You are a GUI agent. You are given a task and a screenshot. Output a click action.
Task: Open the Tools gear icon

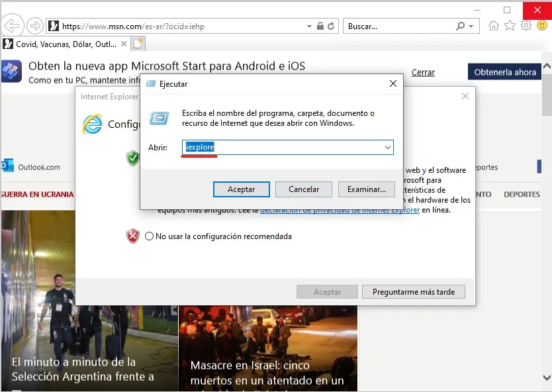[x=526, y=25]
